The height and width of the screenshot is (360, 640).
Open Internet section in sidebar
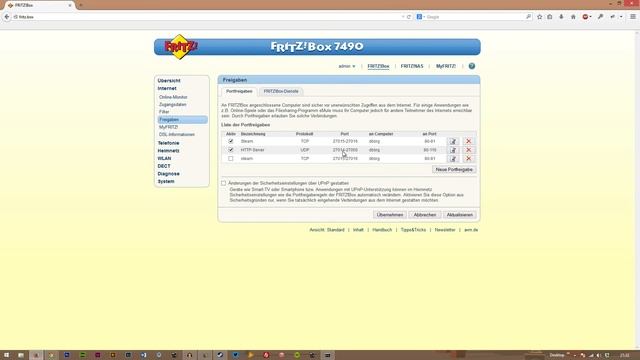click(167, 88)
